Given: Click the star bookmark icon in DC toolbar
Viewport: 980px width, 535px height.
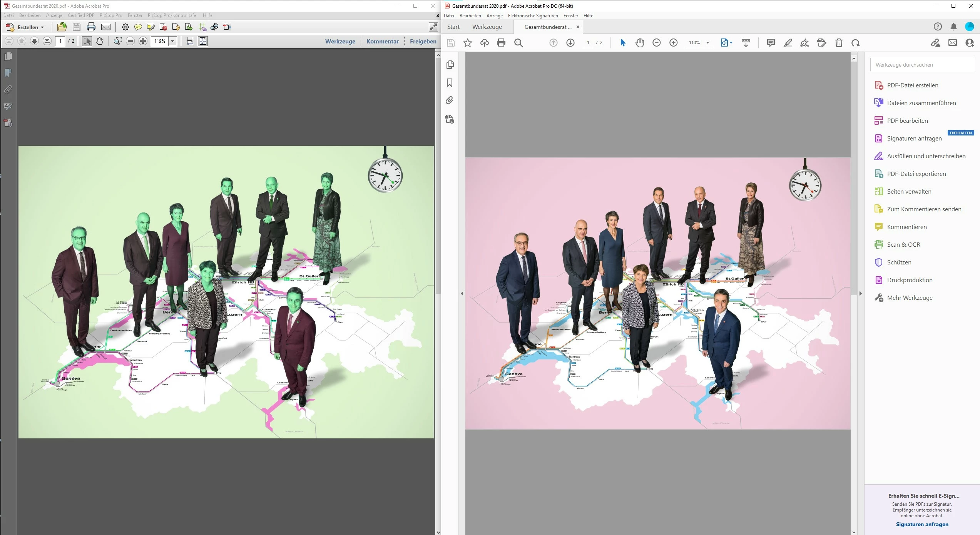Looking at the screenshot, I should 467,43.
